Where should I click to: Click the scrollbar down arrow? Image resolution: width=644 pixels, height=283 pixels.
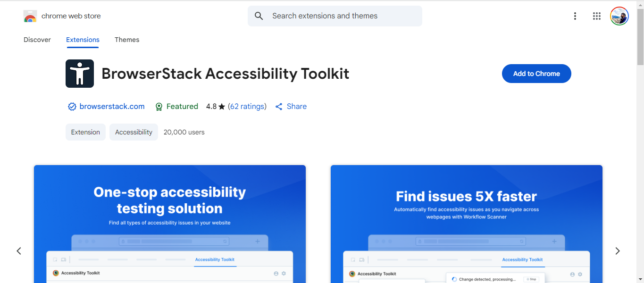point(640,279)
